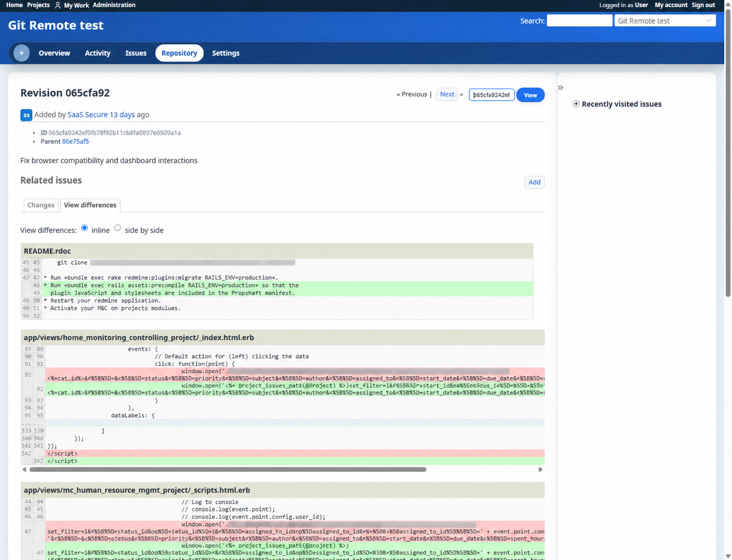Viewport: 732px width, 560px height.
Task: Focus the Search input field
Action: pyautogui.click(x=579, y=20)
